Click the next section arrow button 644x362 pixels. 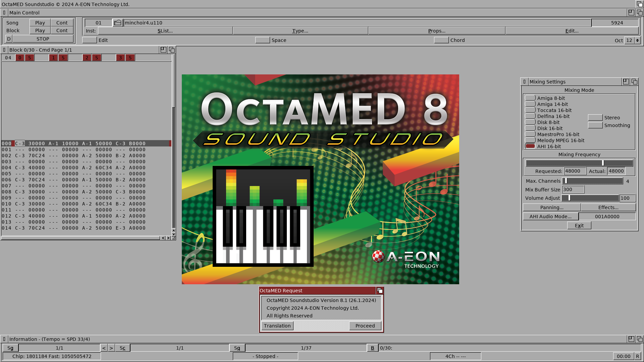(x=111, y=348)
